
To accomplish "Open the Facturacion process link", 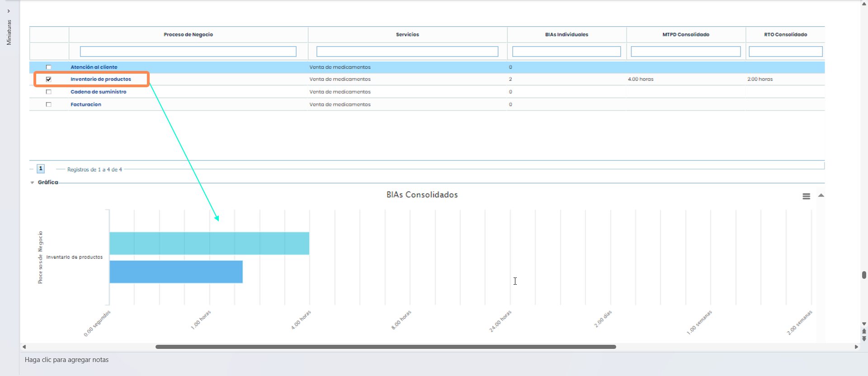I will pyautogui.click(x=85, y=104).
